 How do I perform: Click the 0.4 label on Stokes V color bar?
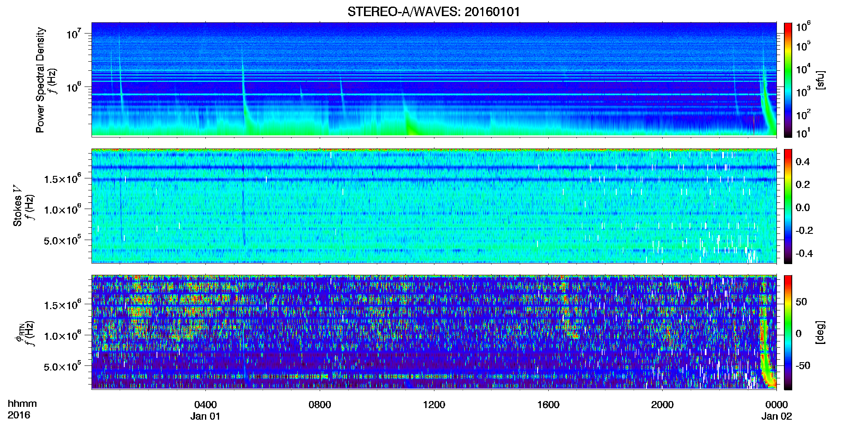(803, 162)
